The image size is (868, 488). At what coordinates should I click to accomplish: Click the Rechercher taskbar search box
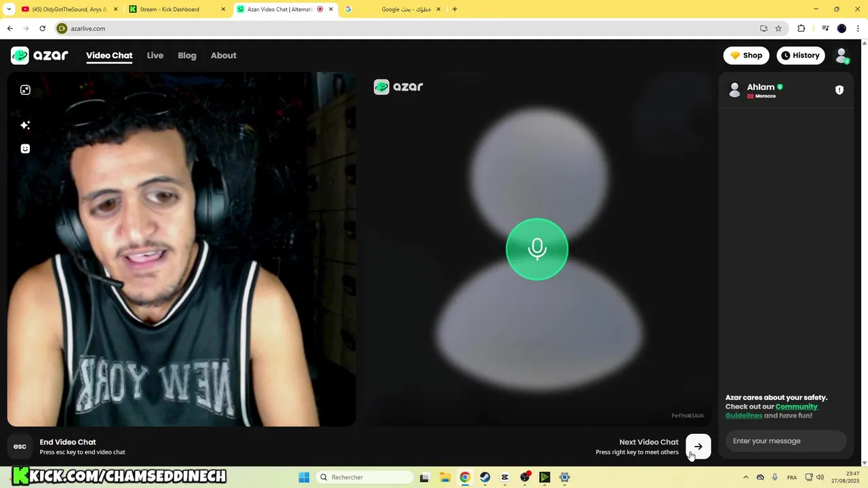coord(365,477)
